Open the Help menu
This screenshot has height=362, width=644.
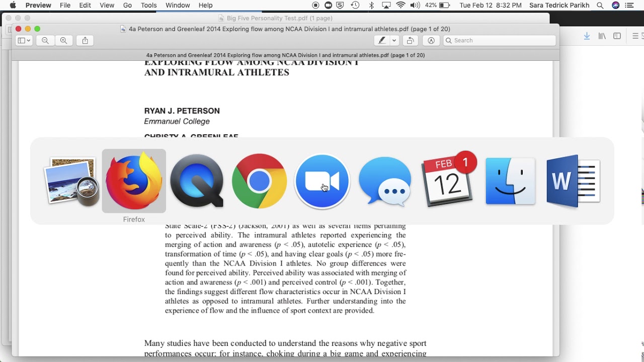point(205,5)
